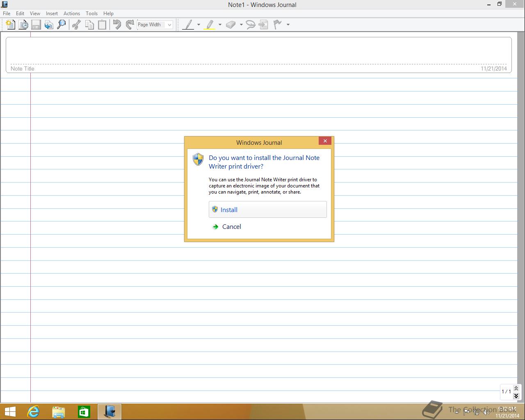Select the Lasso selection tool
The image size is (525, 420).
pyautogui.click(x=251, y=25)
